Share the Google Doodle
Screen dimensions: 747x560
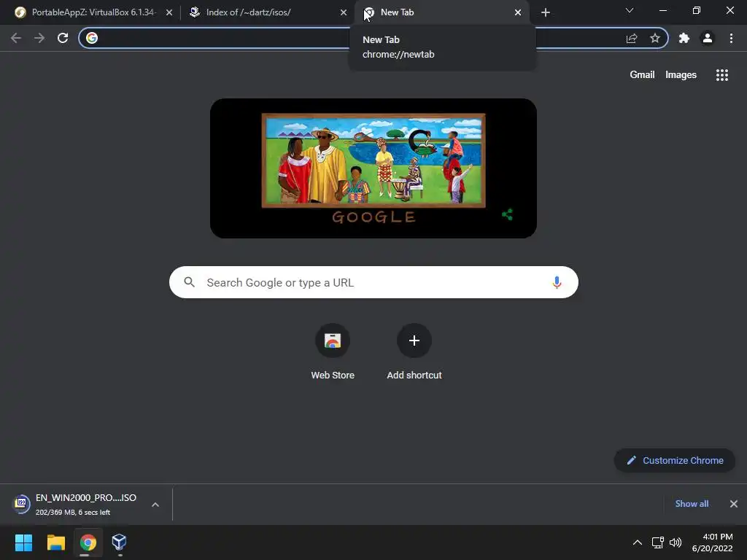click(508, 215)
